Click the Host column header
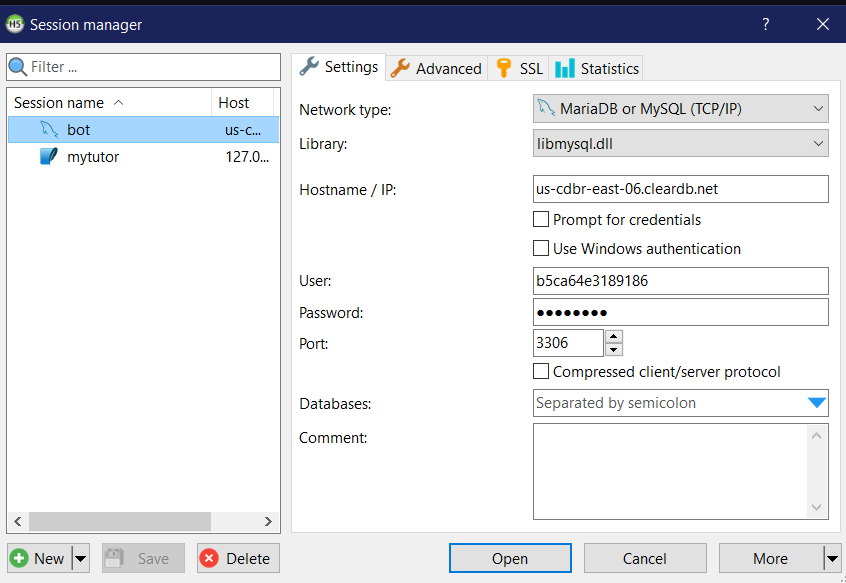Image resolution: width=846 pixels, height=583 pixels. [x=243, y=102]
